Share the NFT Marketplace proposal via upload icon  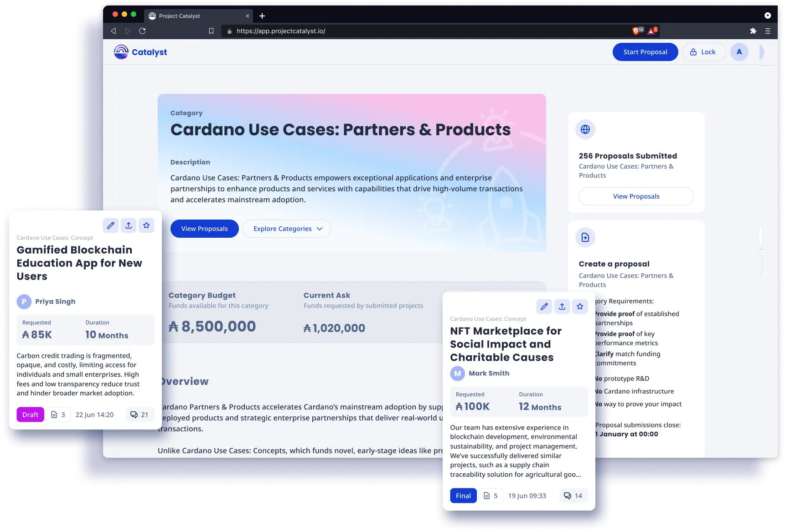tap(562, 307)
